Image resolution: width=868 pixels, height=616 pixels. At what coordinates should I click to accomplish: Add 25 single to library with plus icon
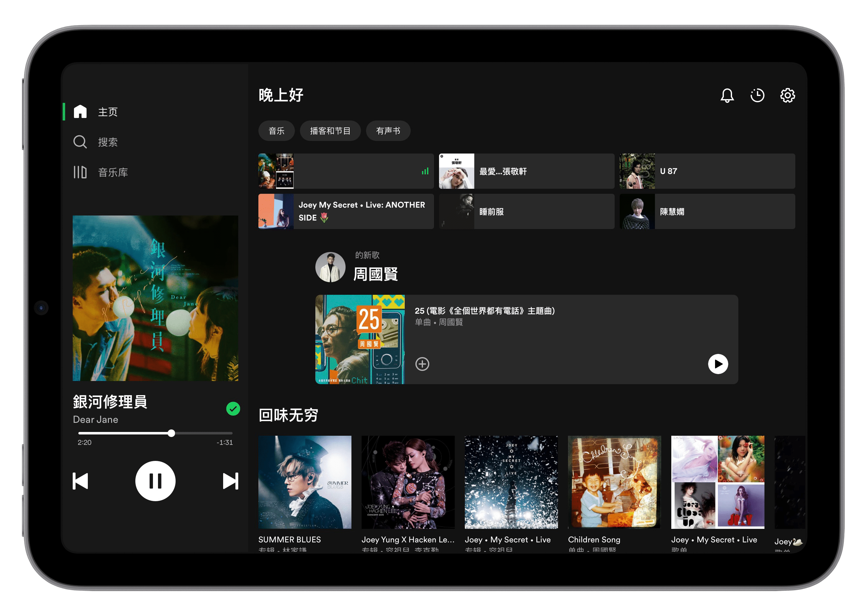(x=422, y=364)
